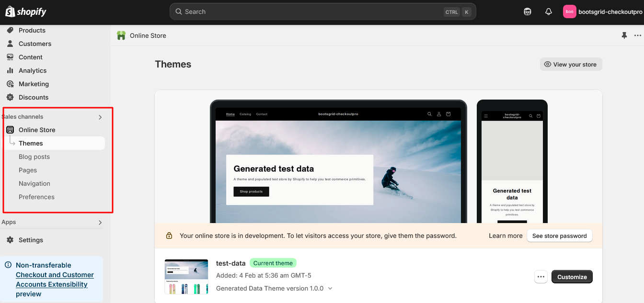Image resolution: width=644 pixels, height=303 pixels.
Task: Open Checkout and Customer Accounts Extensibility link
Action: (55, 280)
